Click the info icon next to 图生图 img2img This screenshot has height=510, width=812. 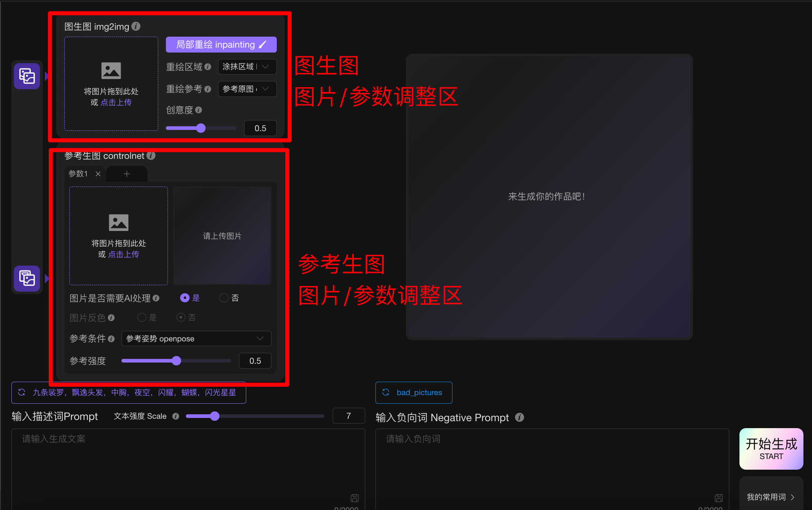click(136, 26)
